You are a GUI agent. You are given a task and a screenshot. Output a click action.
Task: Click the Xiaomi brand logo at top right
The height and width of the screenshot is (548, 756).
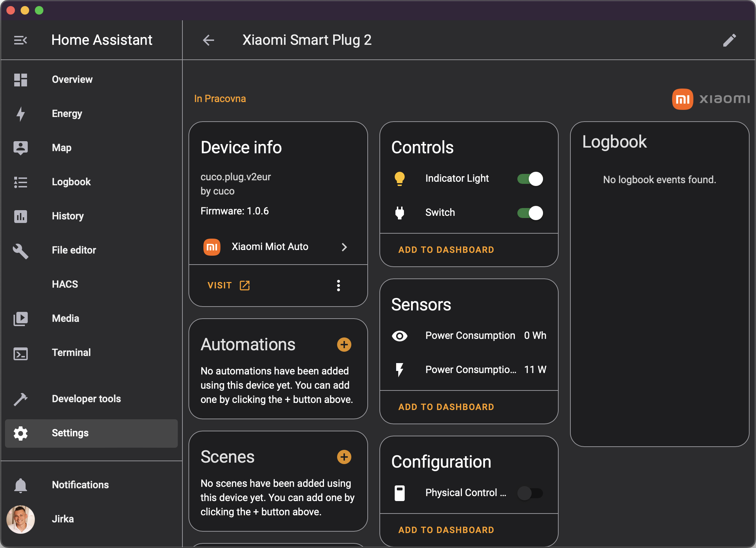tap(711, 99)
